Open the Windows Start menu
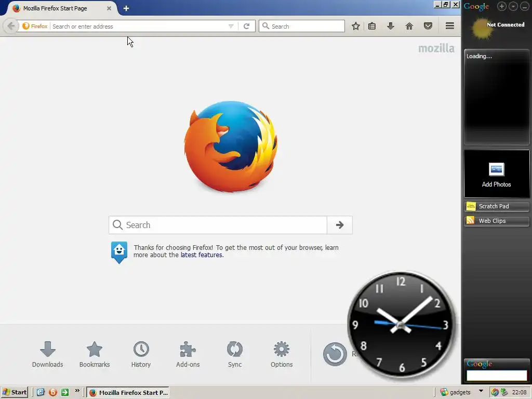This screenshot has width=532, height=399. (14, 392)
